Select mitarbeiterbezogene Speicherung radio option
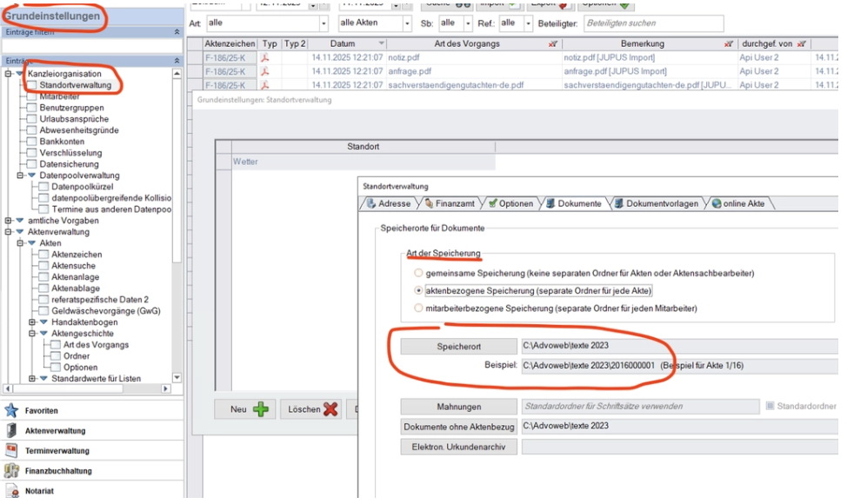 pos(418,308)
